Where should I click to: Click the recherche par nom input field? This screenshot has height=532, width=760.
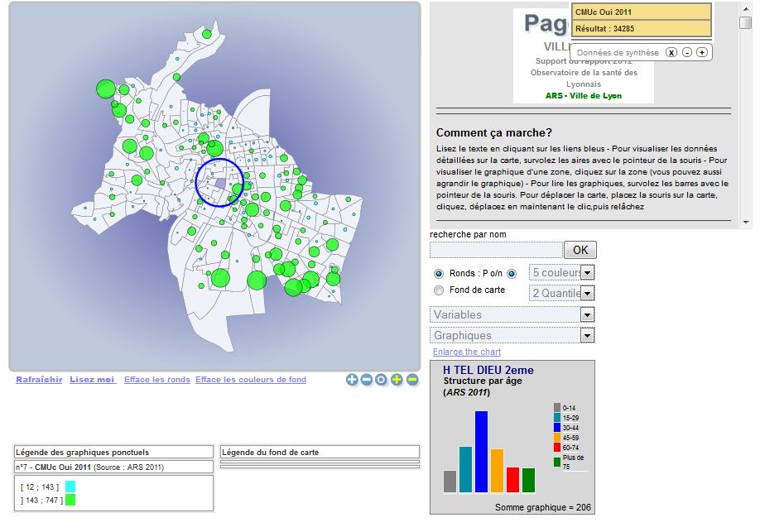[496, 250]
